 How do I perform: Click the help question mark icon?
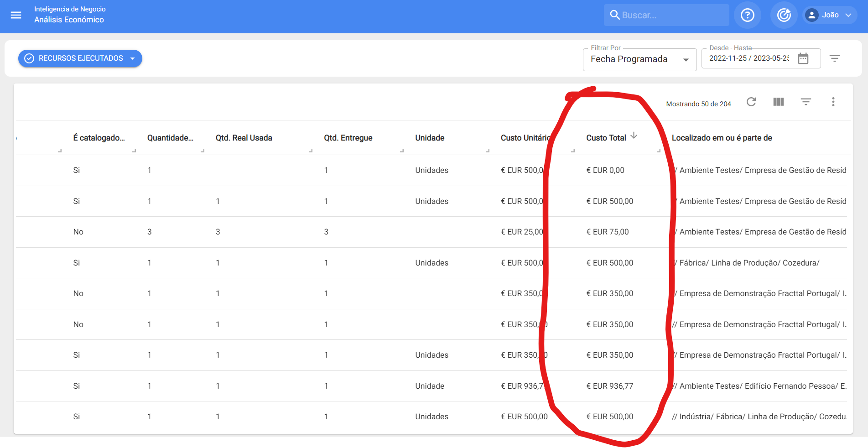pyautogui.click(x=747, y=15)
